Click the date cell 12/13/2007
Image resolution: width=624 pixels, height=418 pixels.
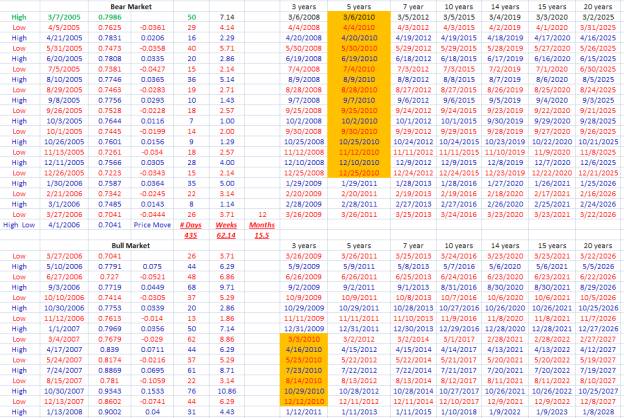tap(64, 401)
